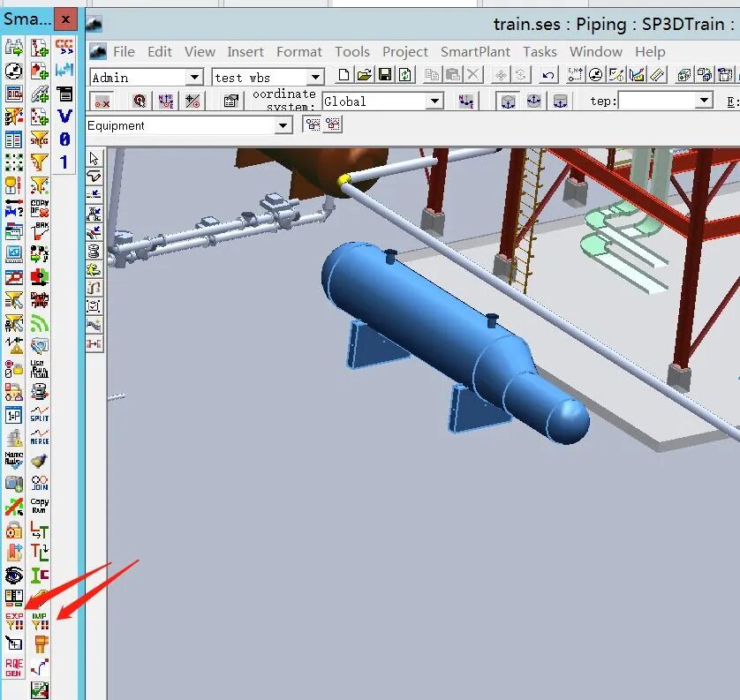Open the Help menu
Viewport: 740px width, 700px height.
tap(650, 51)
